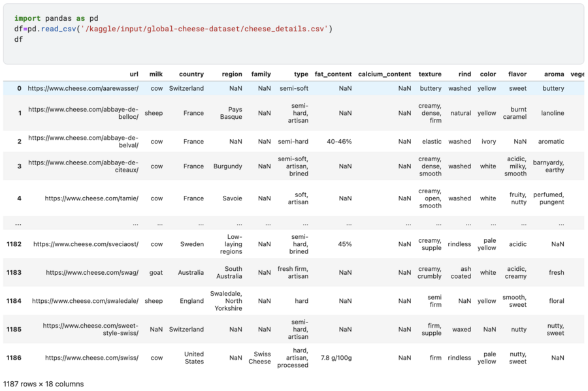Select the 'Burgundy' region cell
The image size is (588, 391).
point(227,166)
